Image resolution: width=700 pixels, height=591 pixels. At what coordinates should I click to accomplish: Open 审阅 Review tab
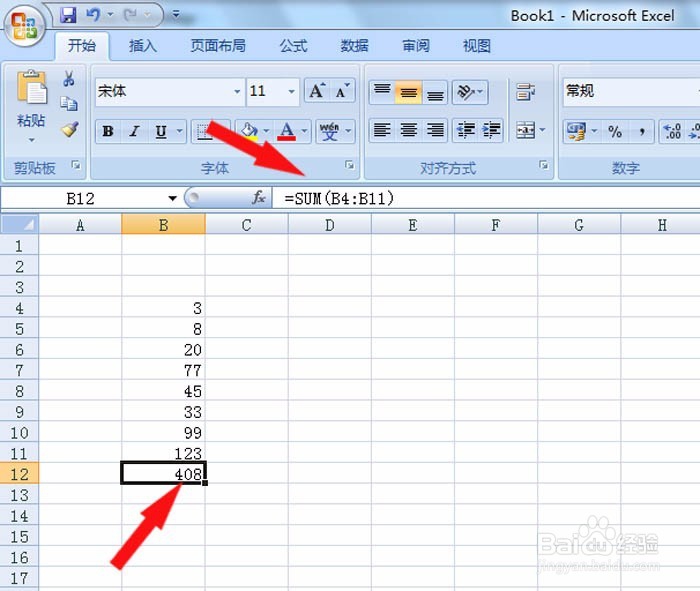416,46
